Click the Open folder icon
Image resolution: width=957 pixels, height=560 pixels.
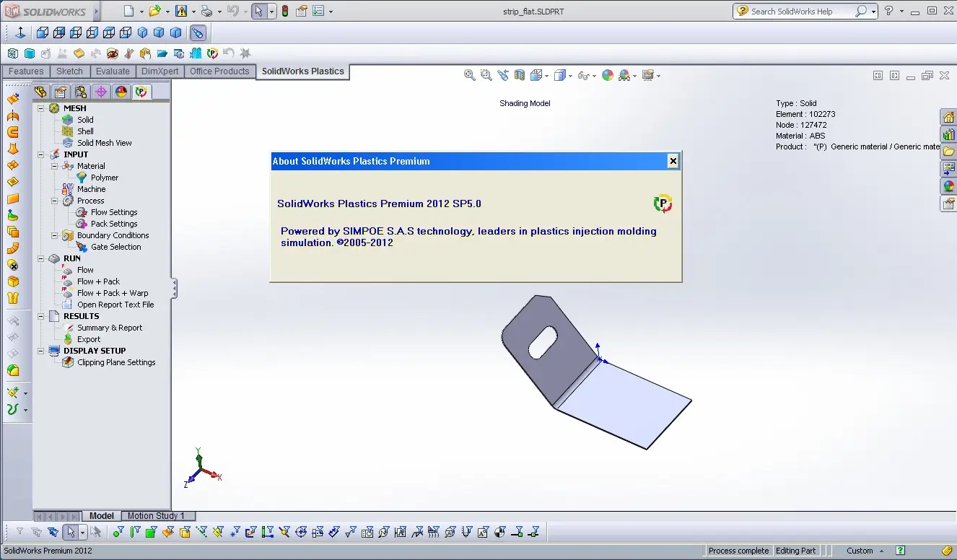[x=154, y=11]
